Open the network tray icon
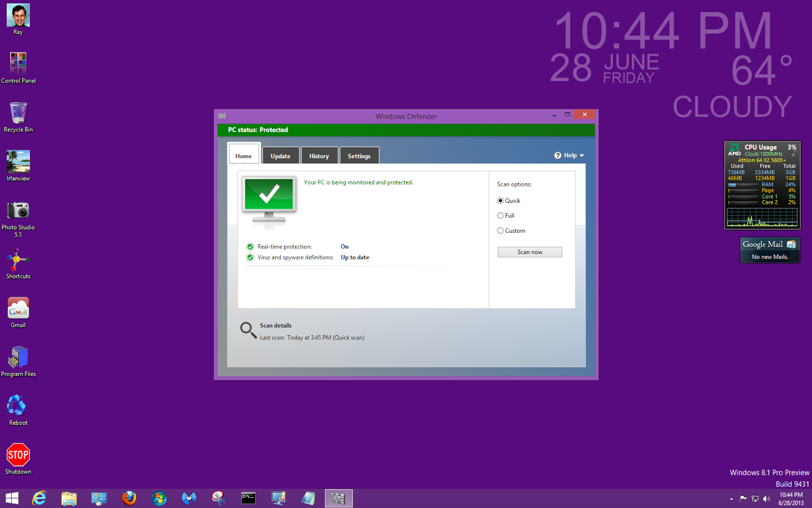Viewport: 812px width, 508px height. pos(755,498)
